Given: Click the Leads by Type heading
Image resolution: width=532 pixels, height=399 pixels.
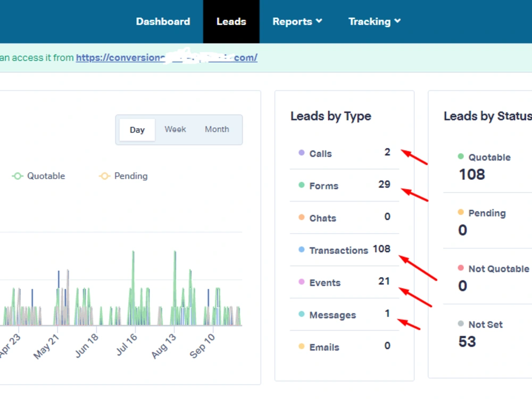Looking at the screenshot, I should (331, 117).
